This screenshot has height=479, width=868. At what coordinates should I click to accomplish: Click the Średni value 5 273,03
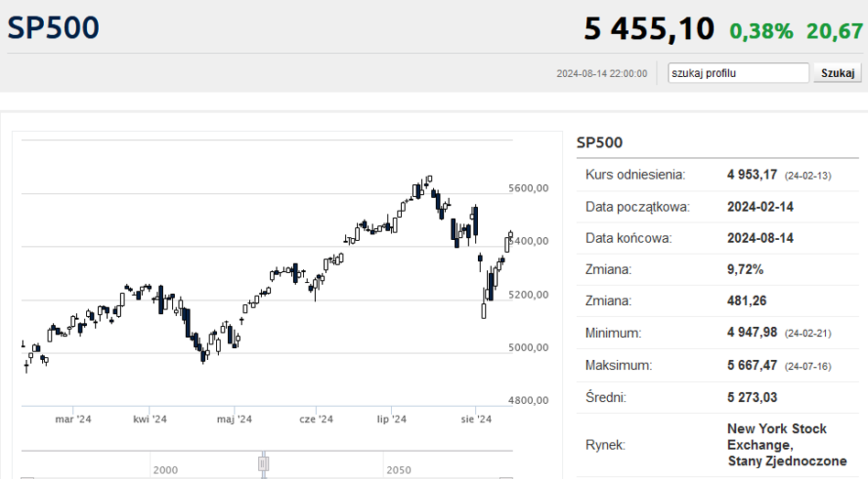point(752,397)
